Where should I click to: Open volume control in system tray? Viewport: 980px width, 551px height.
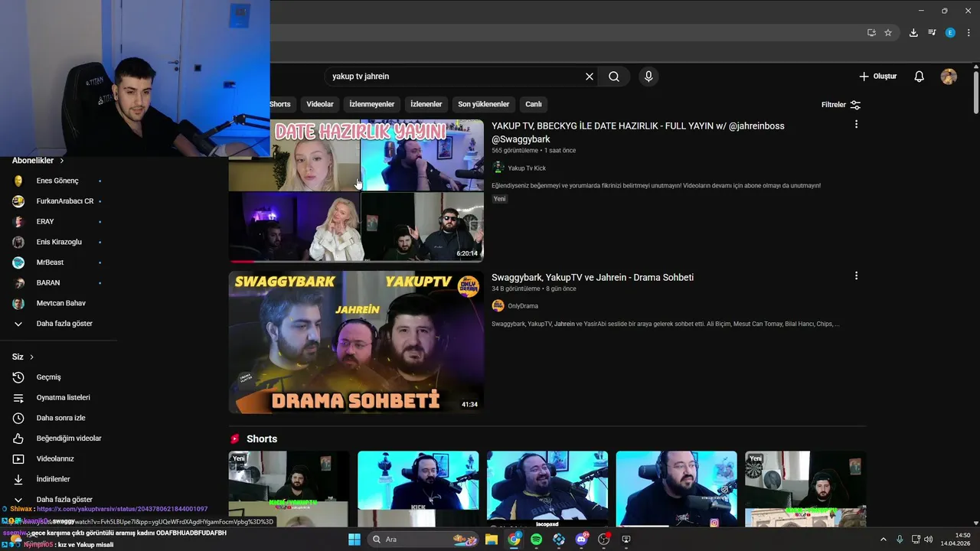click(929, 540)
